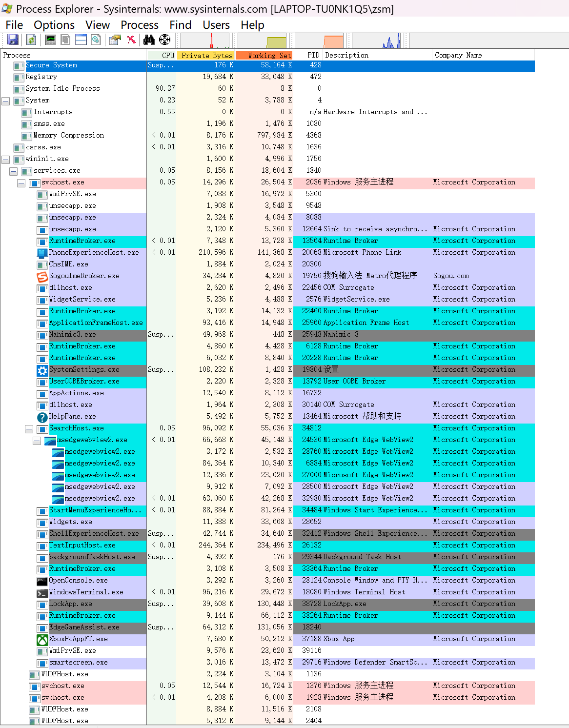Select the StartMenuExperienceHost process row

pyautogui.click(x=267, y=510)
